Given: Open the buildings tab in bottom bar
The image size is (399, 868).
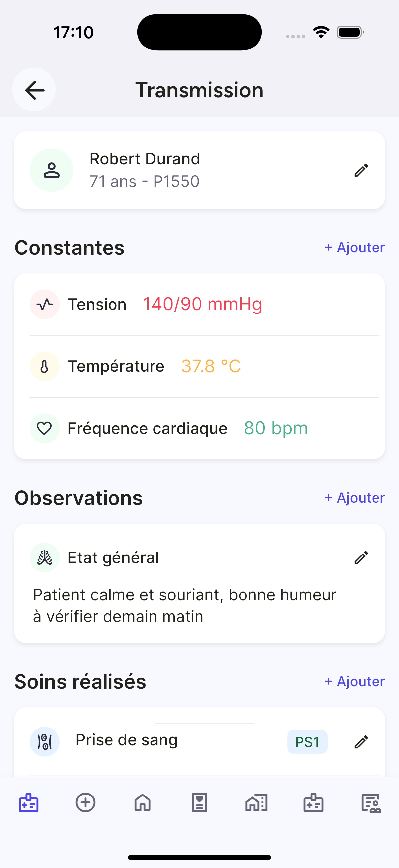Looking at the screenshot, I should [257, 803].
